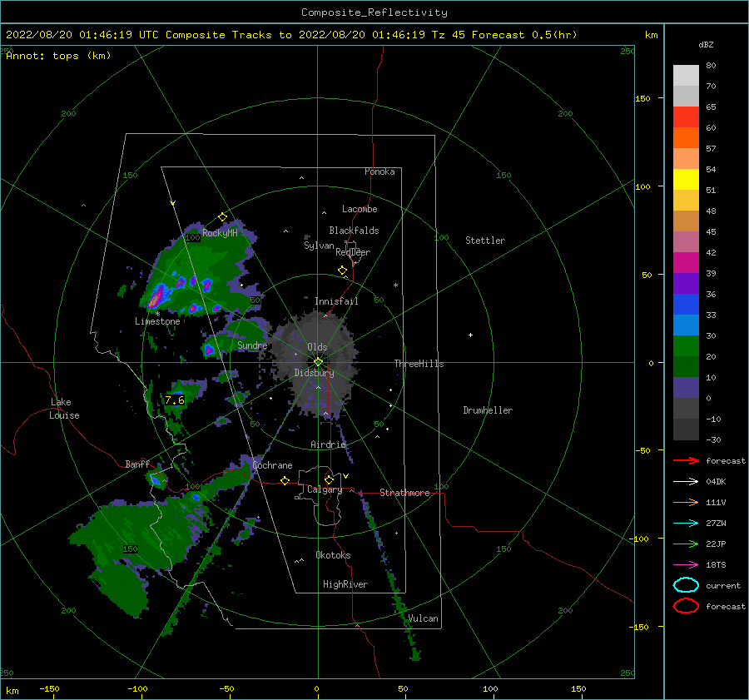
Task: Click yellow diamond marker south of RedDeer
Action: tap(342, 271)
